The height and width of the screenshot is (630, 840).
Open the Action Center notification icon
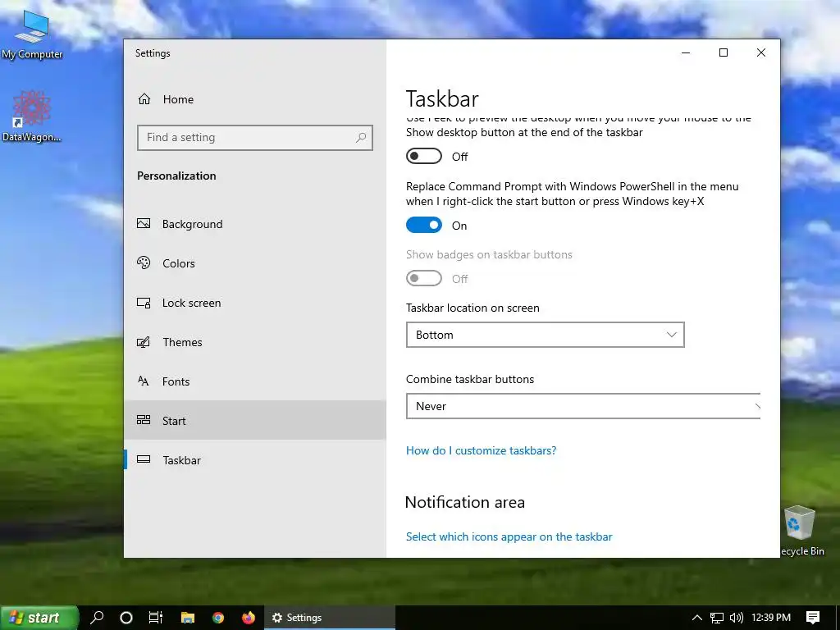coord(813,618)
